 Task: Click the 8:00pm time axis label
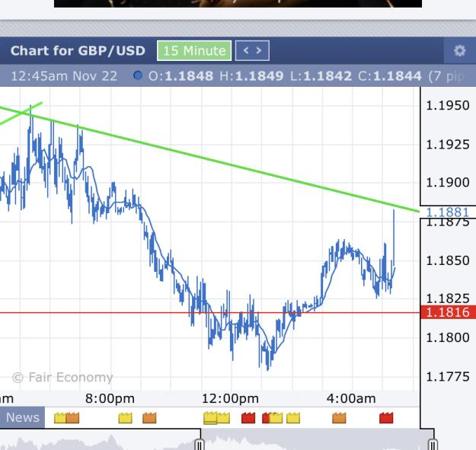coord(110,399)
